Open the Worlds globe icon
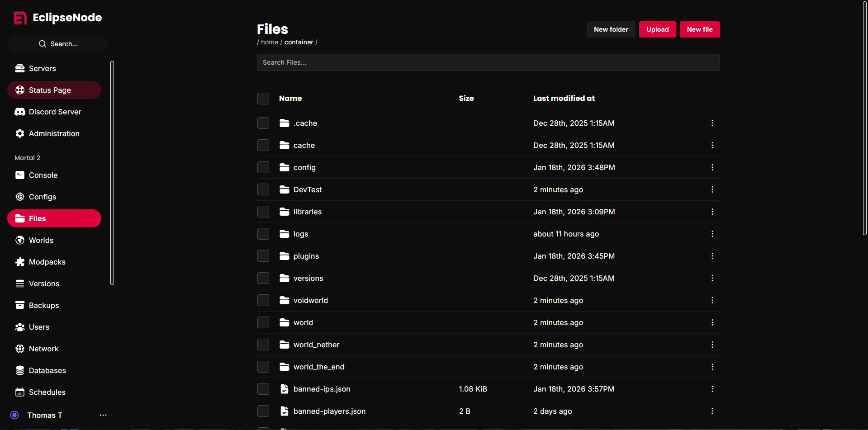Viewport: 868px width, 430px height. coord(20,240)
